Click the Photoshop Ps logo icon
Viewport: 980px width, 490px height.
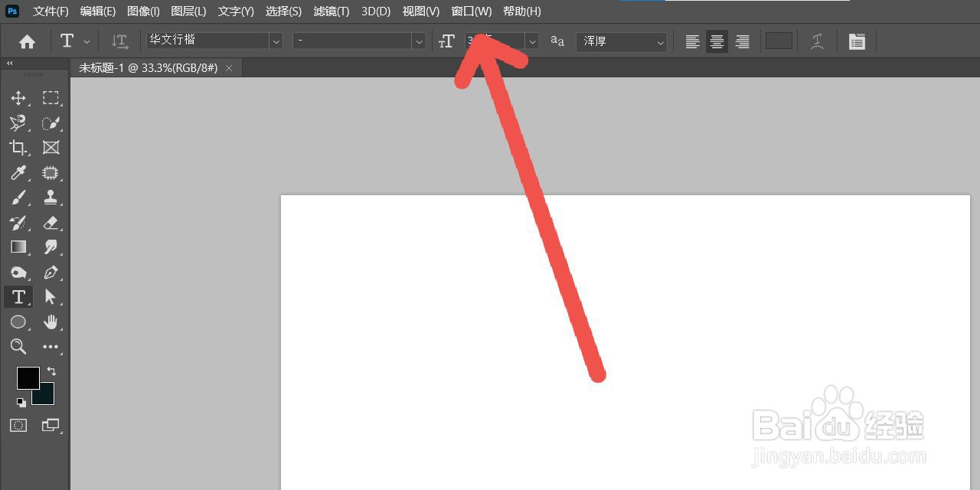(12, 11)
